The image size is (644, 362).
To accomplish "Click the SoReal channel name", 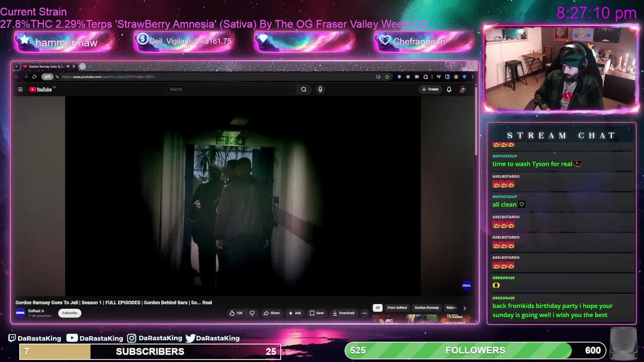I will 34,311.
